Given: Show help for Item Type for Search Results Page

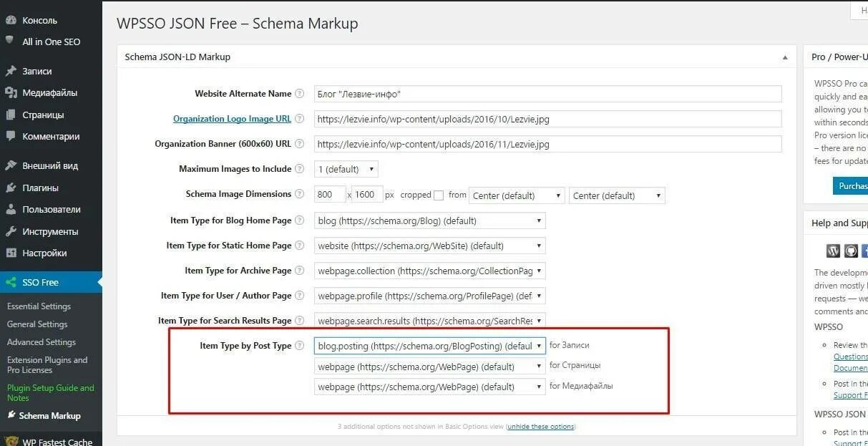Looking at the screenshot, I should 300,321.
